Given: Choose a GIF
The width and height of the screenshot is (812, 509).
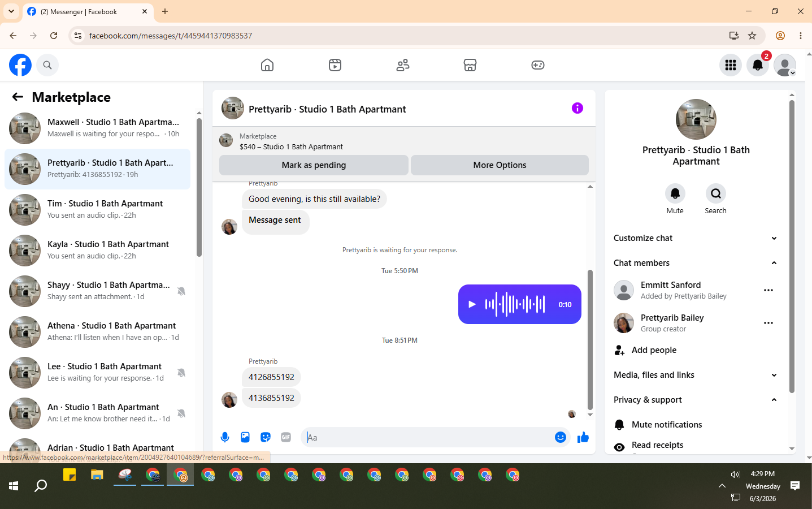Looking at the screenshot, I should [286, 437].
